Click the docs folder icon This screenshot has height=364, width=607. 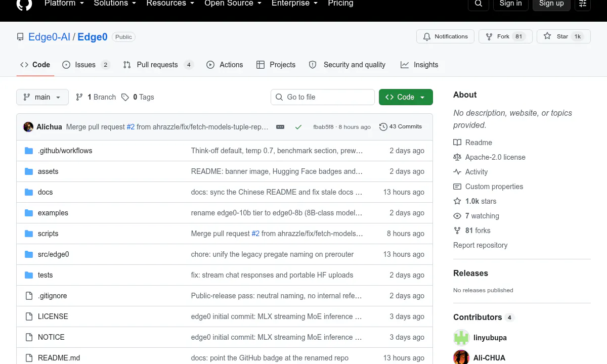click(x=29, y=192)
